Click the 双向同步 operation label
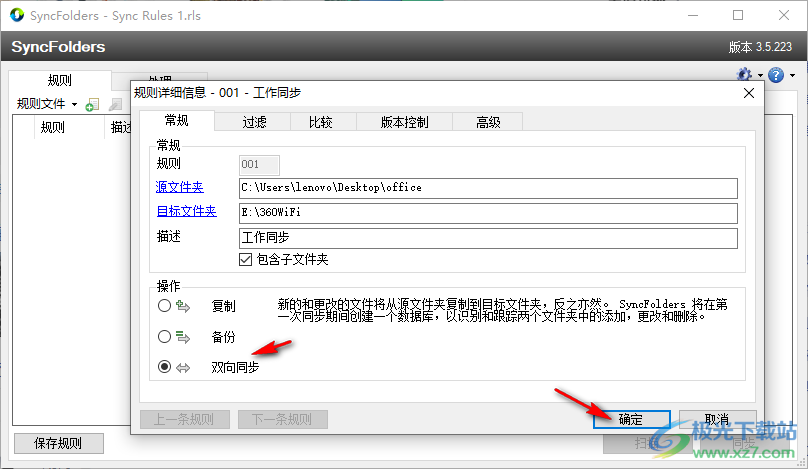 (x=235, y=367)
